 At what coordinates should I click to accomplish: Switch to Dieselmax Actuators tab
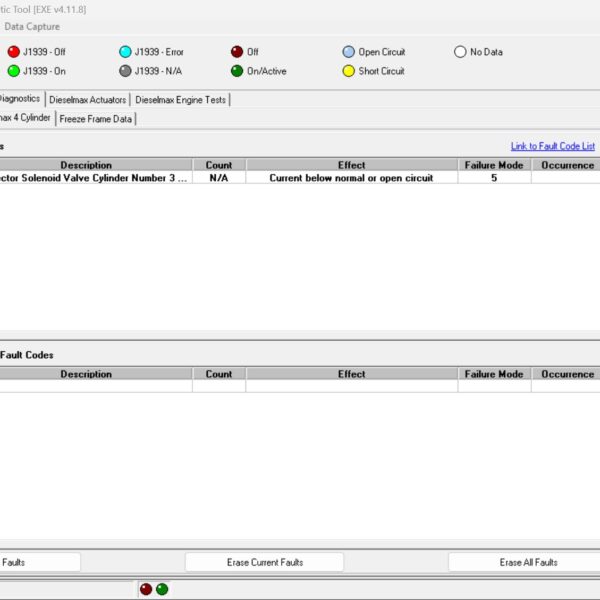88,100
